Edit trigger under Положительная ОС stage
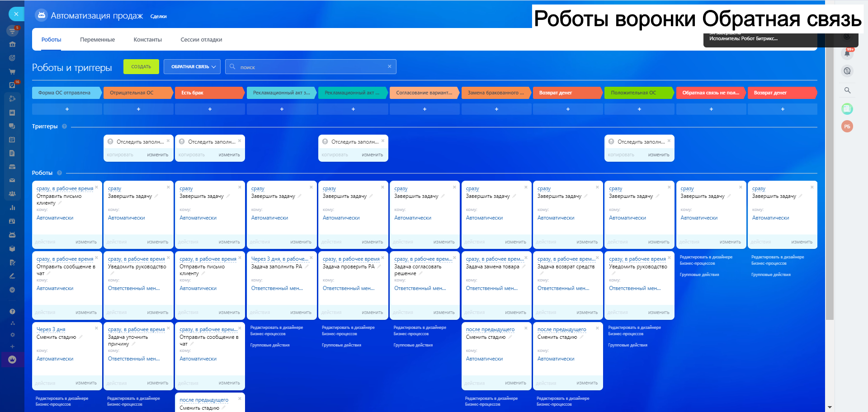Viewport: 868px width, 412px height. (659, 155)
